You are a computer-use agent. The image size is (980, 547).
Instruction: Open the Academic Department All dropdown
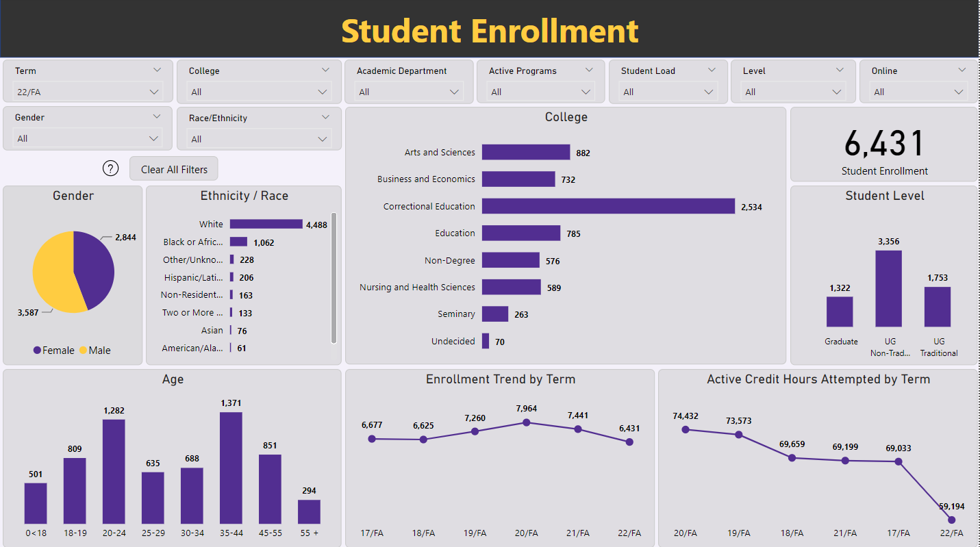click(x=409, y=92)
